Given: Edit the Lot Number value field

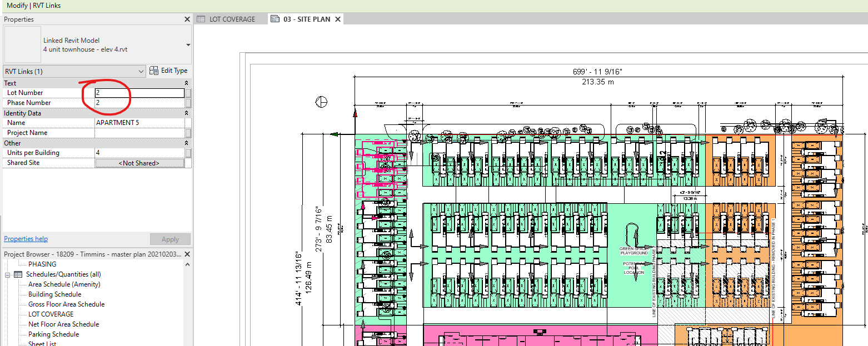Looking at the screenshot, I should tap(140, 93).
